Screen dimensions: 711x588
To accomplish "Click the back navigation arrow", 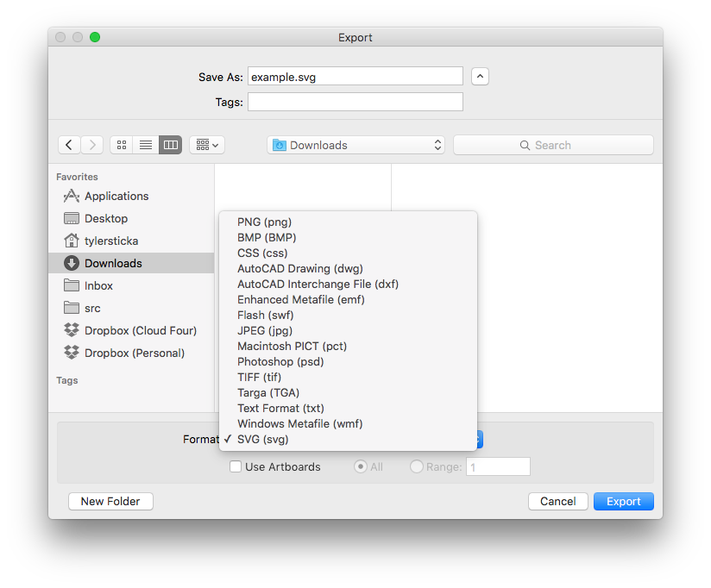I will click(x=69, y=144).
